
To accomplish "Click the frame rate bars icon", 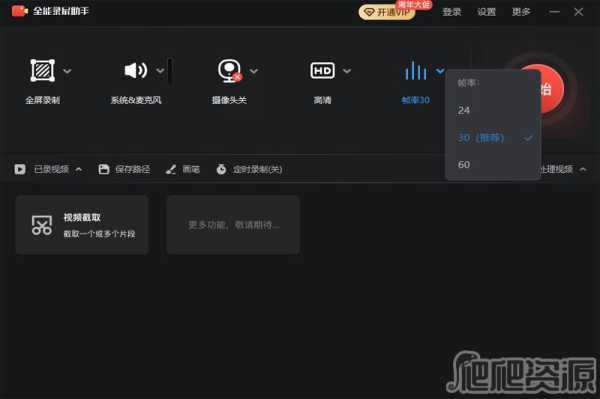I will [416, 70].
